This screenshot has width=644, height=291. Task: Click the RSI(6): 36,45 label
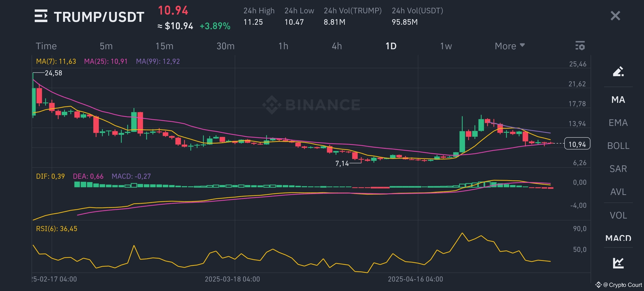click(x=57, y=229)
